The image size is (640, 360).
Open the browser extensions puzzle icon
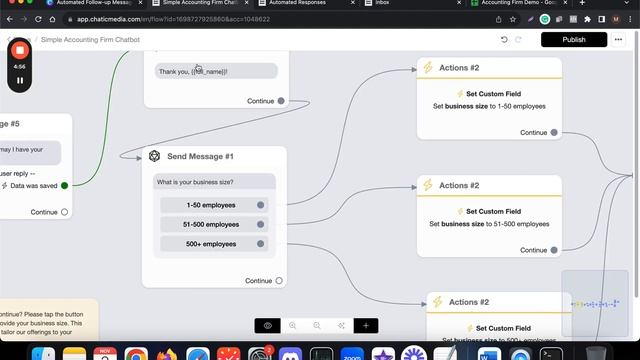[x=587, y=19]
